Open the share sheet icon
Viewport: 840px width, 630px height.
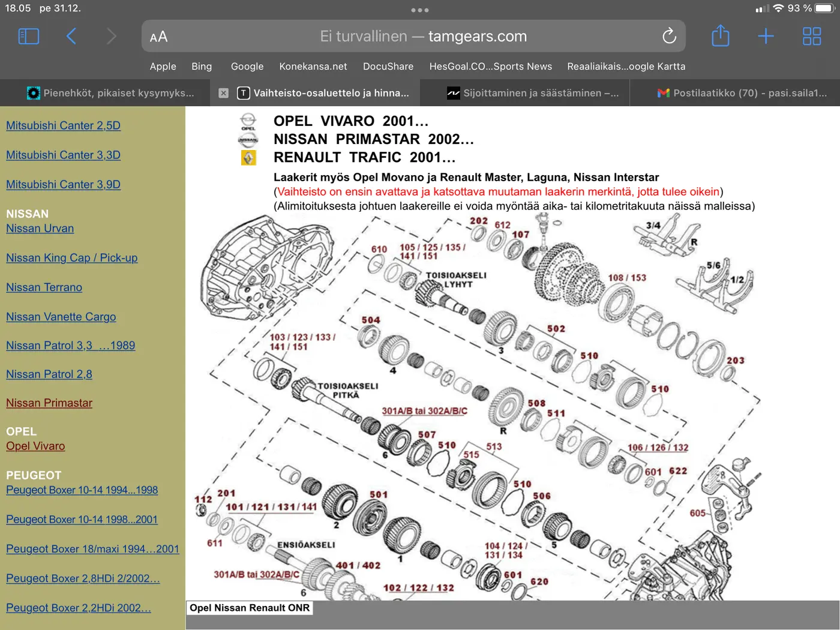[x=720, y=36]
